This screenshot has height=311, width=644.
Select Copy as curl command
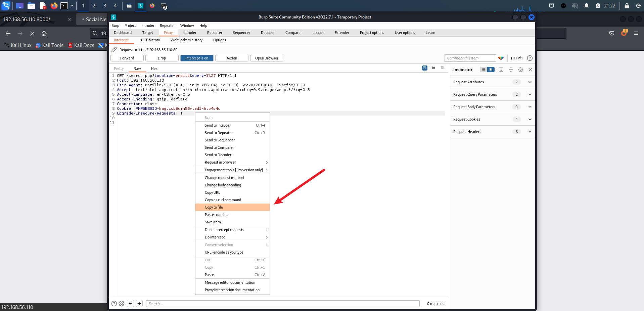click(x=232, y=200)
